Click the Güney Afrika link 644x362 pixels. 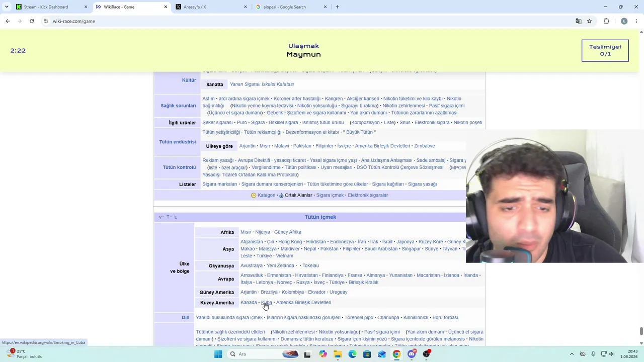pyautogui.click(x=288, y=232)
